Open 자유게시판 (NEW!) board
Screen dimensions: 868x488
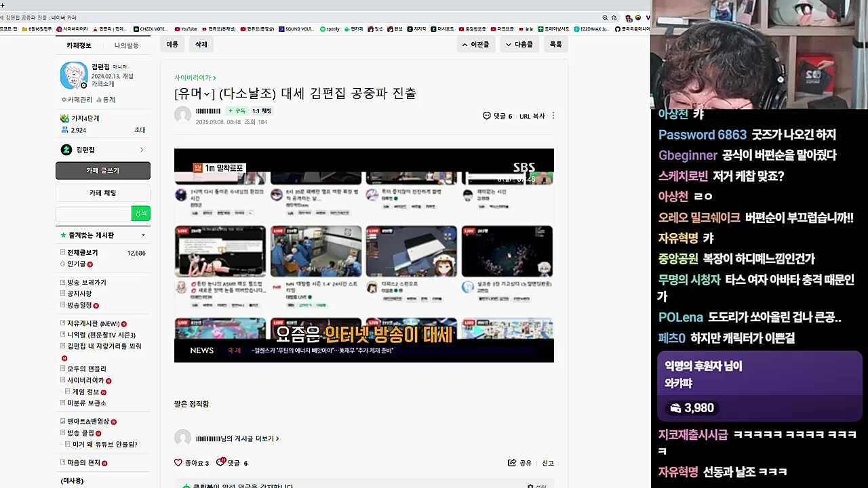(x=94, y=324)
